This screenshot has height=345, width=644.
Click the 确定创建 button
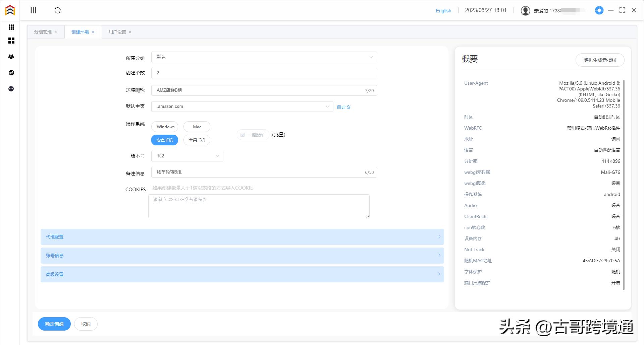click(54, 324)
